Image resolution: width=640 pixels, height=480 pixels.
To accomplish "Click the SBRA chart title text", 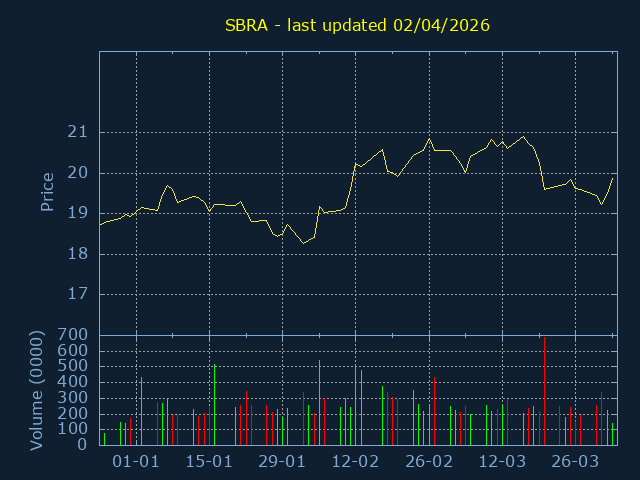I will click(357, 25).
